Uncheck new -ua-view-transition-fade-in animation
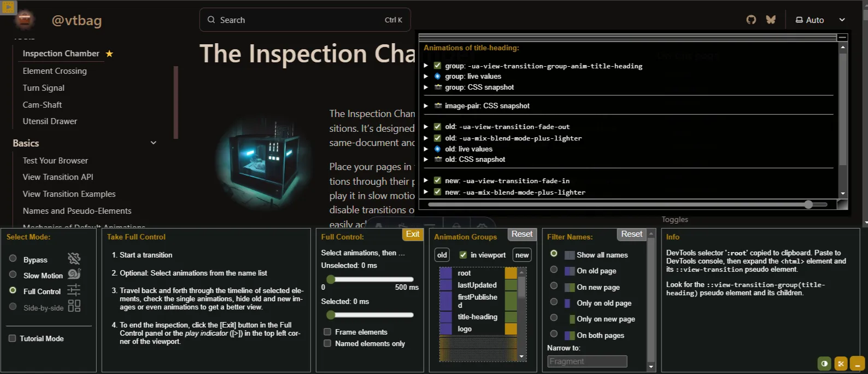The width and height of the screenshot is (868, 374). pos(437,180)
